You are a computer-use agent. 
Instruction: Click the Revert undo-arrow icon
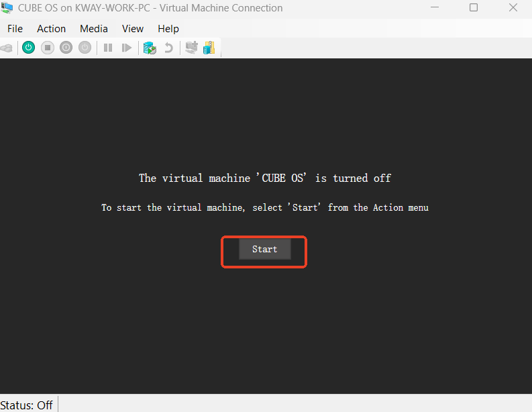168,48
